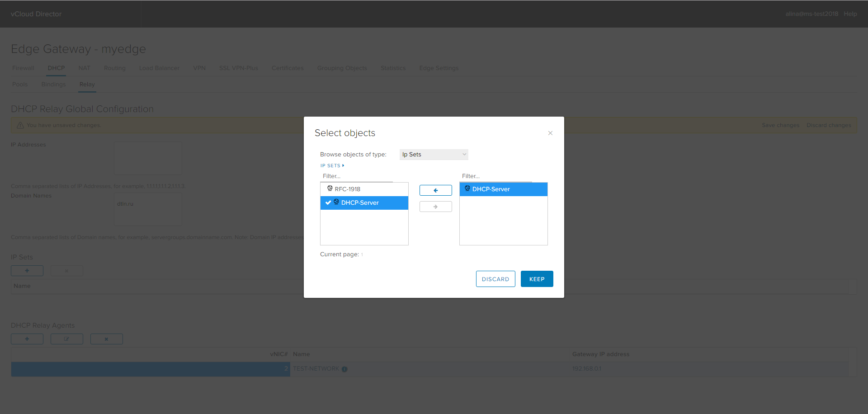Image resolution: width=868 pixels, height=414 pixels.
Task: Deselect the highlighted DHCP-Server in the right list
Action: [x=503, y=189]
